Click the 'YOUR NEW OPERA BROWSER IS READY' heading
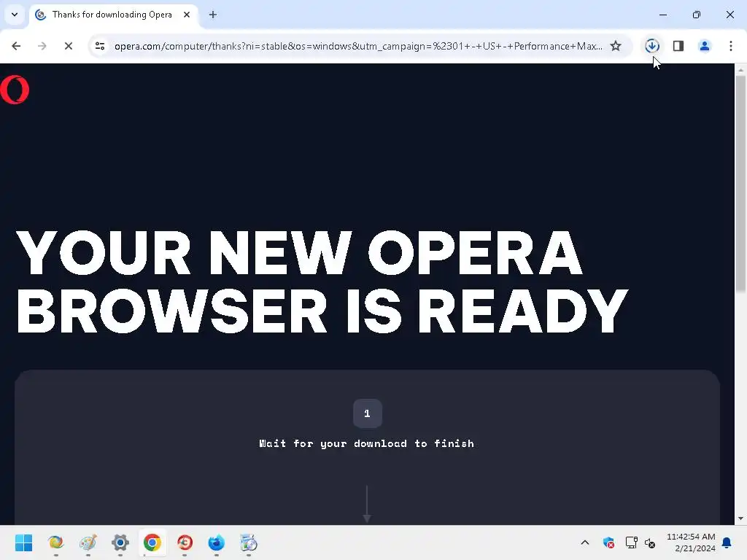The width and height of the screenshot is (747, 560). coord(322,282)
